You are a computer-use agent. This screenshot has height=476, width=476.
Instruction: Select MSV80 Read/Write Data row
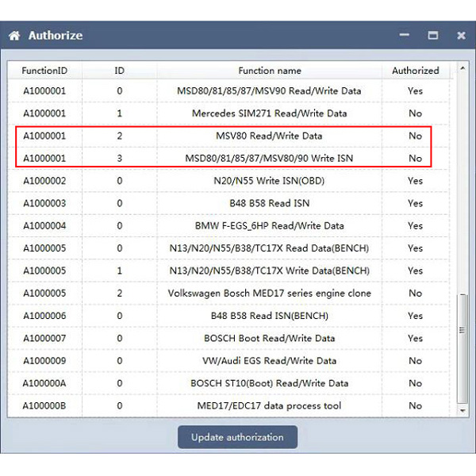click(228, 136)
